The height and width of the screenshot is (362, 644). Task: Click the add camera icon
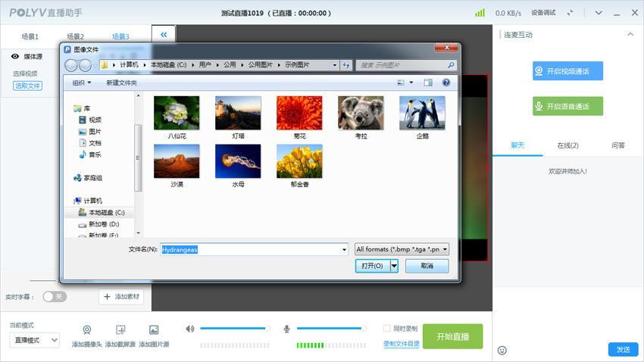click(x=87, y=331)
